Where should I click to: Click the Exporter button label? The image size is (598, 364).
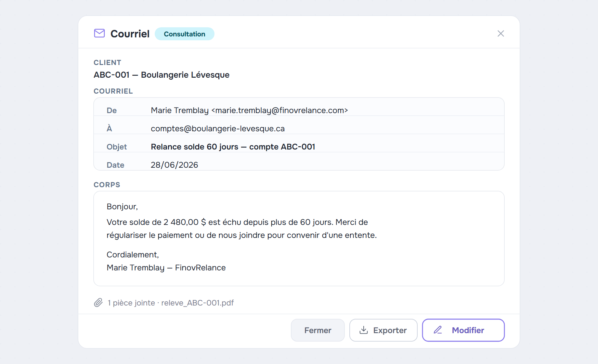coord(390,330)
